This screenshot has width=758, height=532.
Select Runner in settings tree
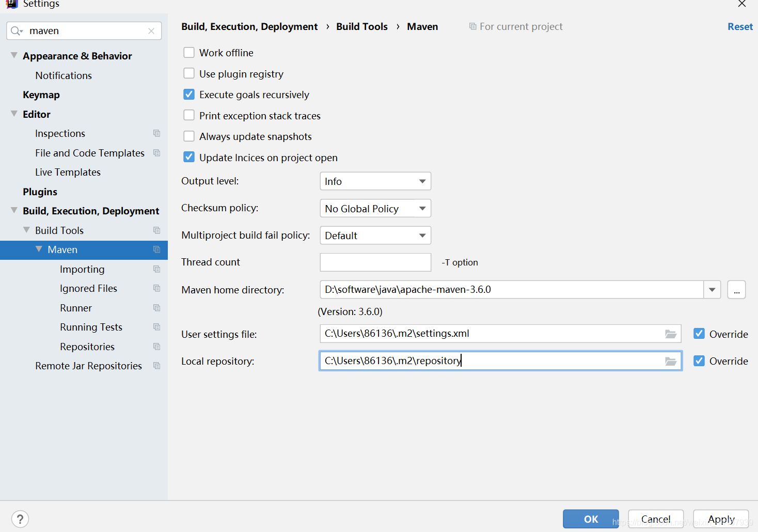(76, 308)
